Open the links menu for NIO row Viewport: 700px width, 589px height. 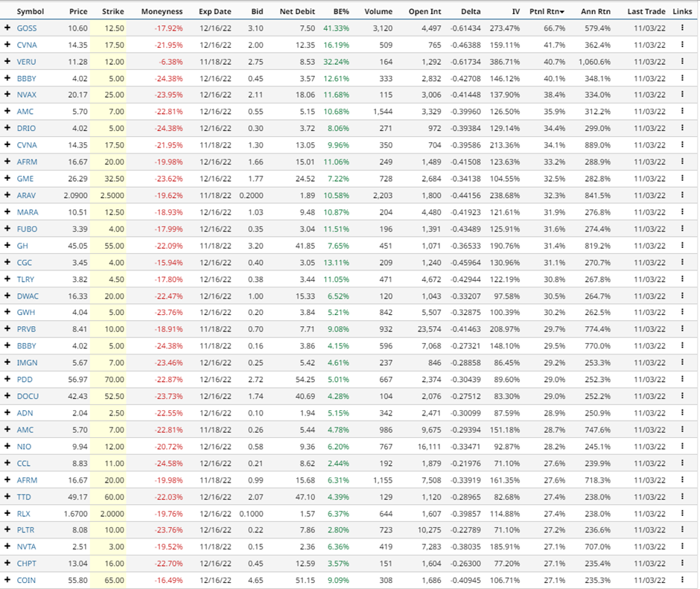[x=682, y=446]
